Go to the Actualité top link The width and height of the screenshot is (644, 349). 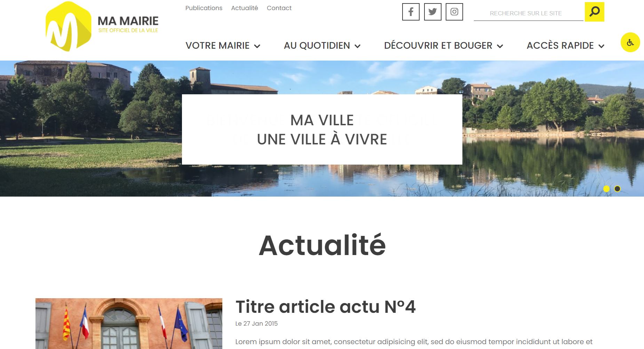[245, 8]
